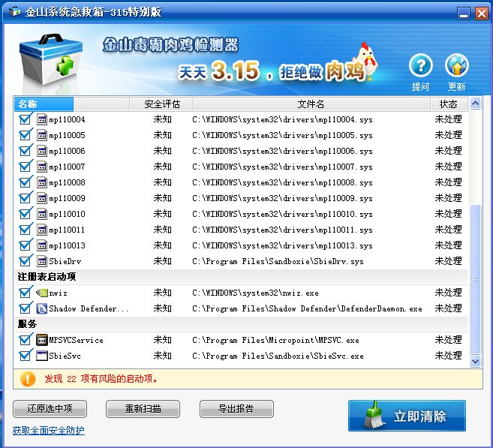The image size is (493, 448).
Task: Click the path ending in DefenderDaemon.exe
Action: click(307, 308)
